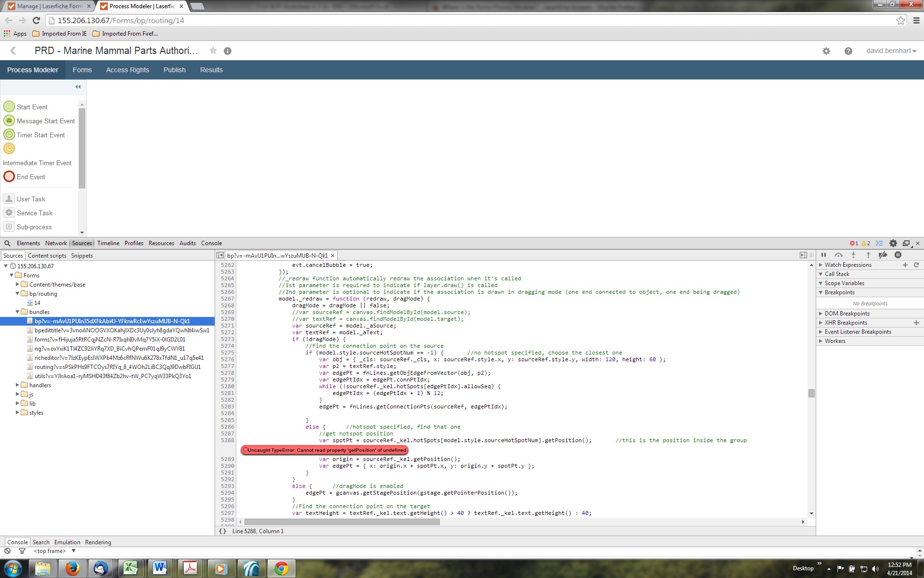Image resolution: width=924 pixels, height=578 pixels.
Task: Add an XHR breakpoint
Action: [916, 323]
